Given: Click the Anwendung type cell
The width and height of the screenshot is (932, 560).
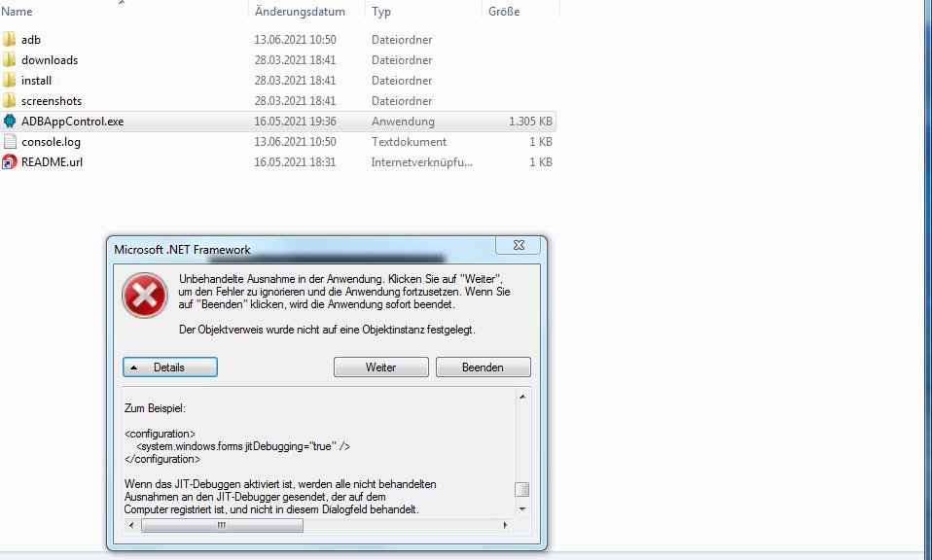Looking at the screenshot, I should [403, 122].
